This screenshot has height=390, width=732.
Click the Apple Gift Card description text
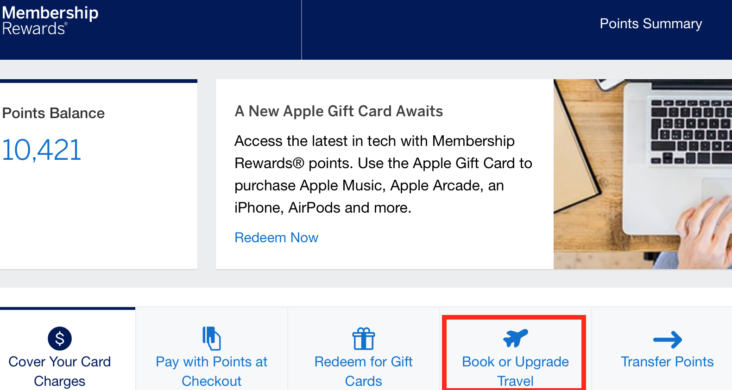point(383,174)
